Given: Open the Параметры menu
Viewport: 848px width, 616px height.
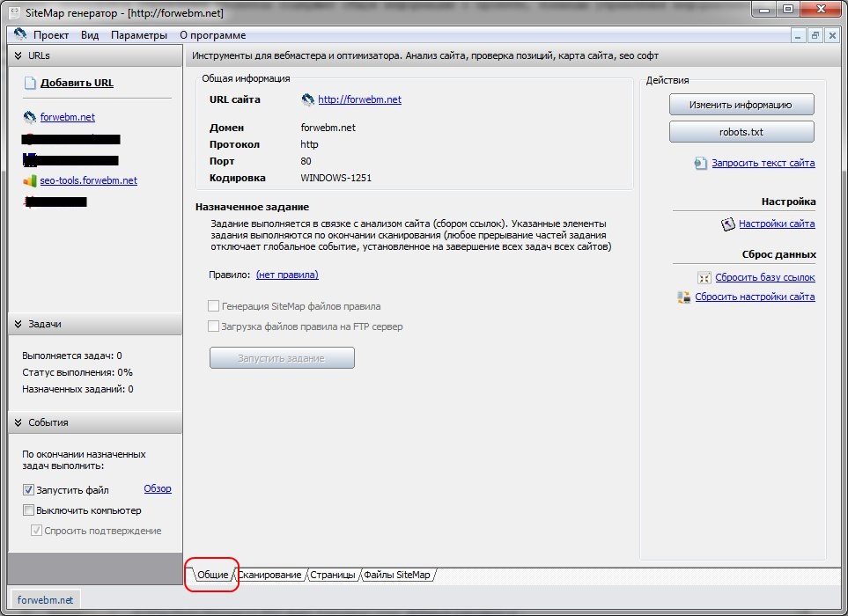Looking at the screenshot, I should [138, 35].
